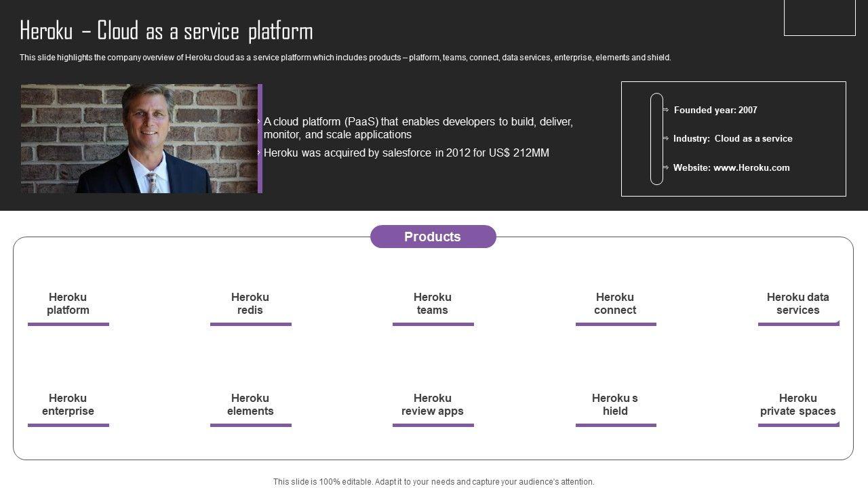Screen dimensions: 868x488
Task: Click the man's portrait photo
Action: [x=139, y=138]
